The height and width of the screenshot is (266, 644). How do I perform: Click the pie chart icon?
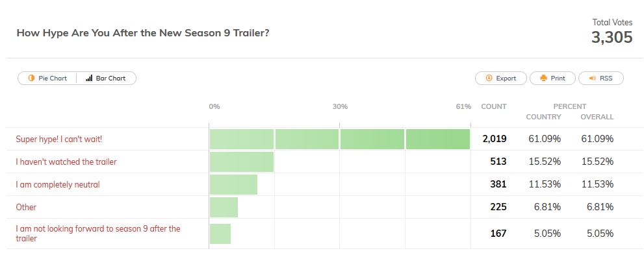point(31,79)
